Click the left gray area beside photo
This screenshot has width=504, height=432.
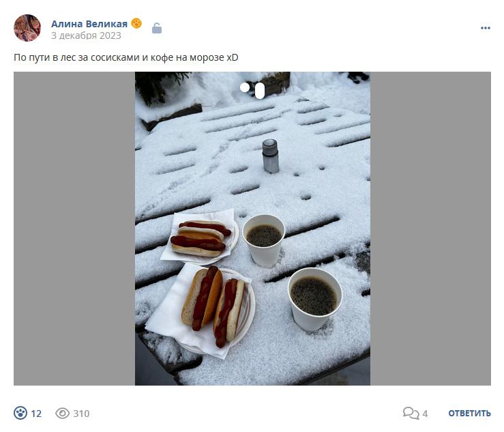point(74,229)
